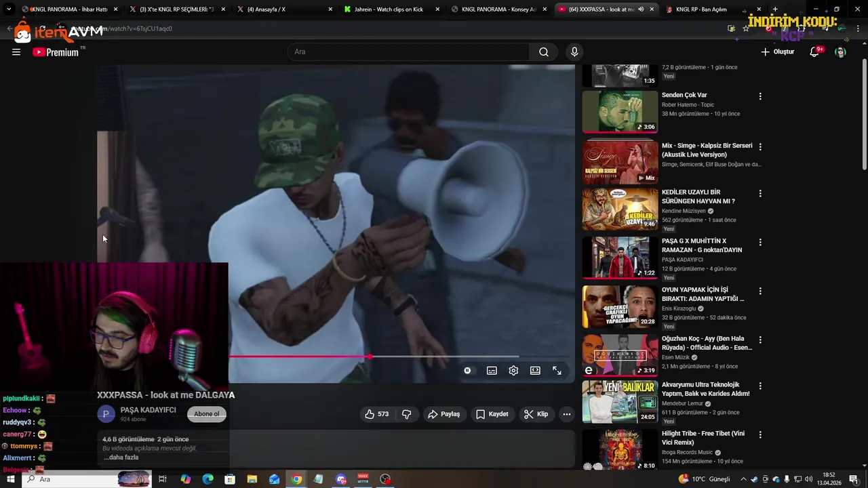Viewport: 868px width, 488px height.
Task: Close the Anasayfa / X tab
Action: click(x=330, y=9)
